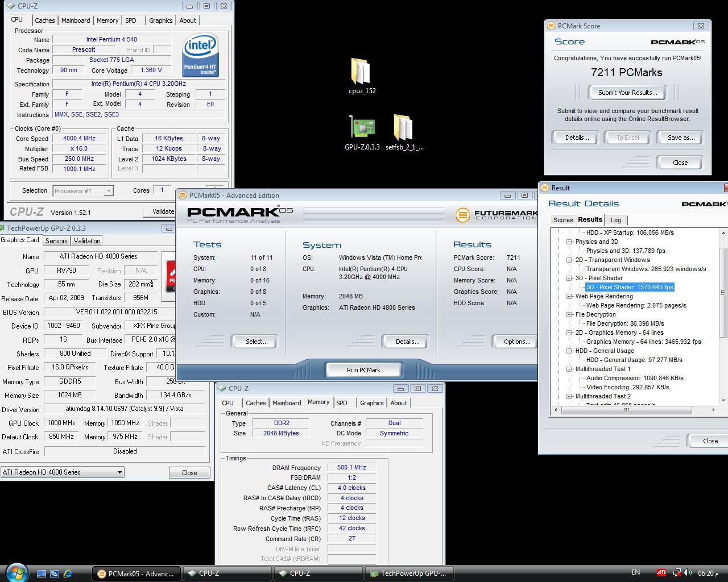This screenshot has width=728, height=582.
Task: Click the PCMark05 window title icon
Action: point(183,195)
